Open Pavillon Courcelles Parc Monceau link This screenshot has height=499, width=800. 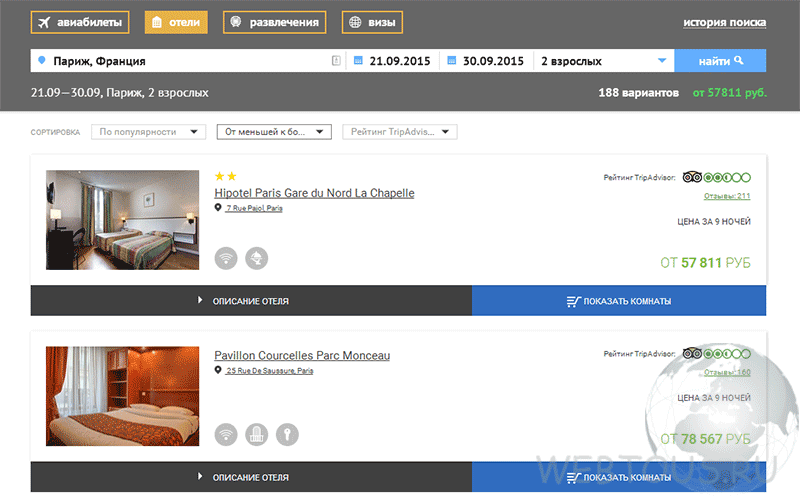[302, 355]
